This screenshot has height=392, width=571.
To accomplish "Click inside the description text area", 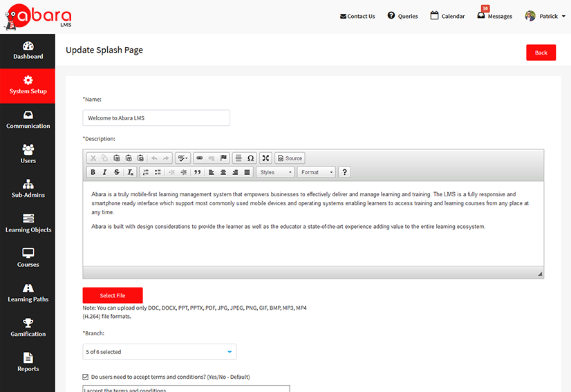I will (x=313, y=224).
